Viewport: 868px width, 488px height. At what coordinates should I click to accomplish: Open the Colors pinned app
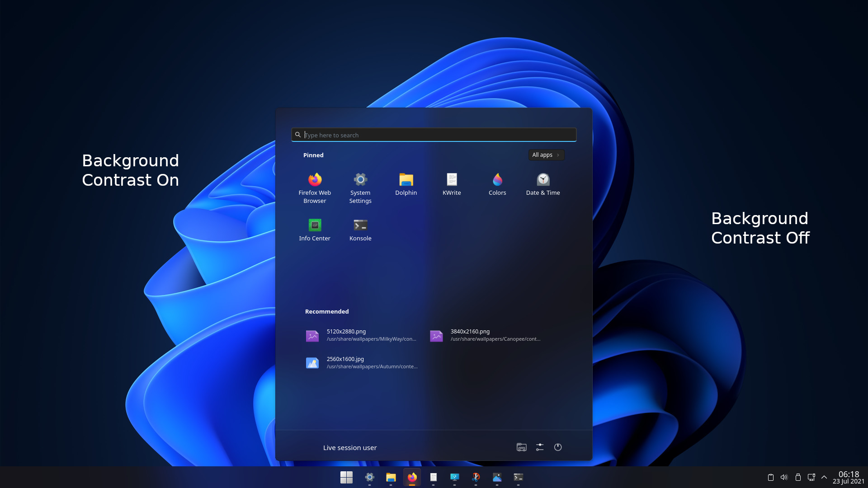click(x=497, y=184)
